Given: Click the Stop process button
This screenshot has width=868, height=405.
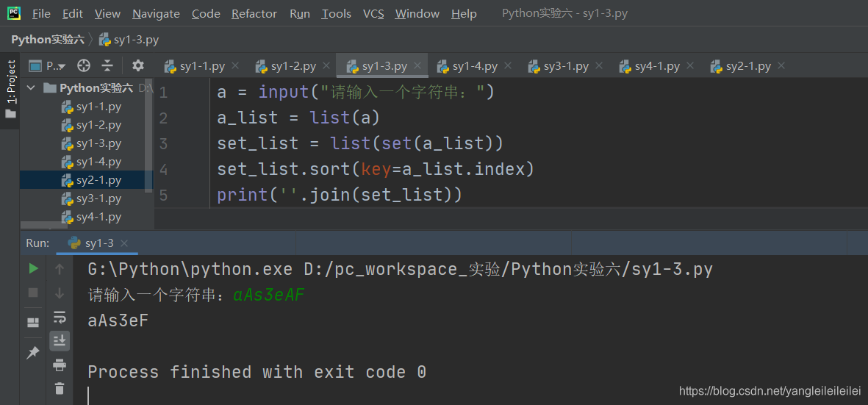Looking at the screenshot, I should point(33,293).
